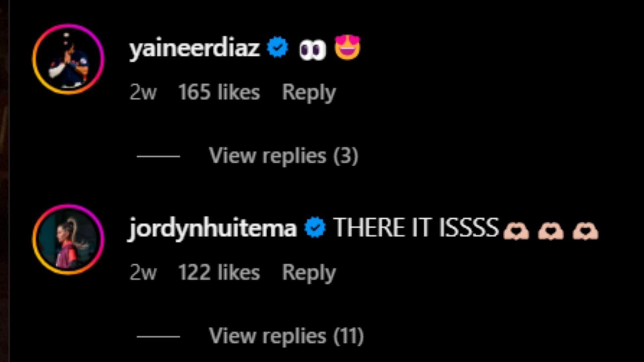
Task: Show who liked via 122 likes
Action: click(219, 273)
